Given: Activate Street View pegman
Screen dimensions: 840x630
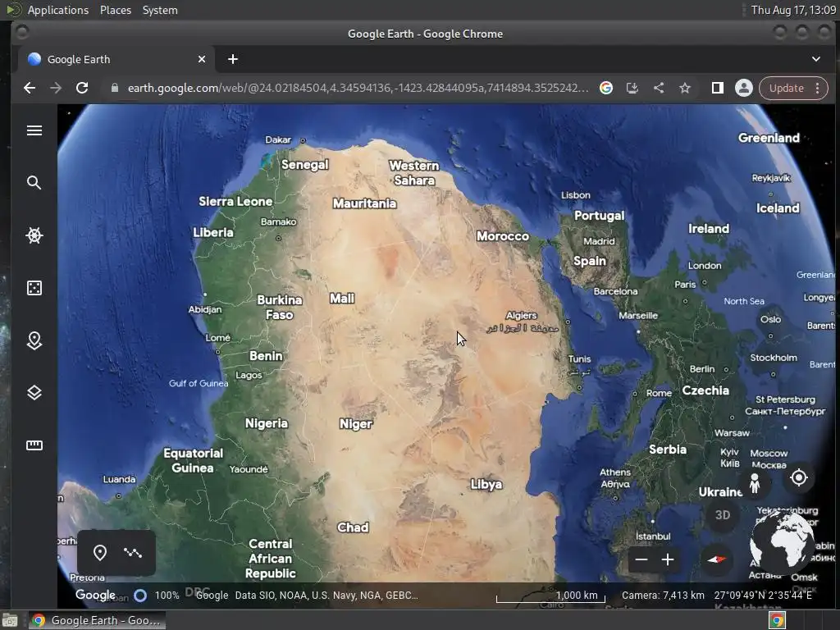Looking at the screenshot, I should [755, 483].
